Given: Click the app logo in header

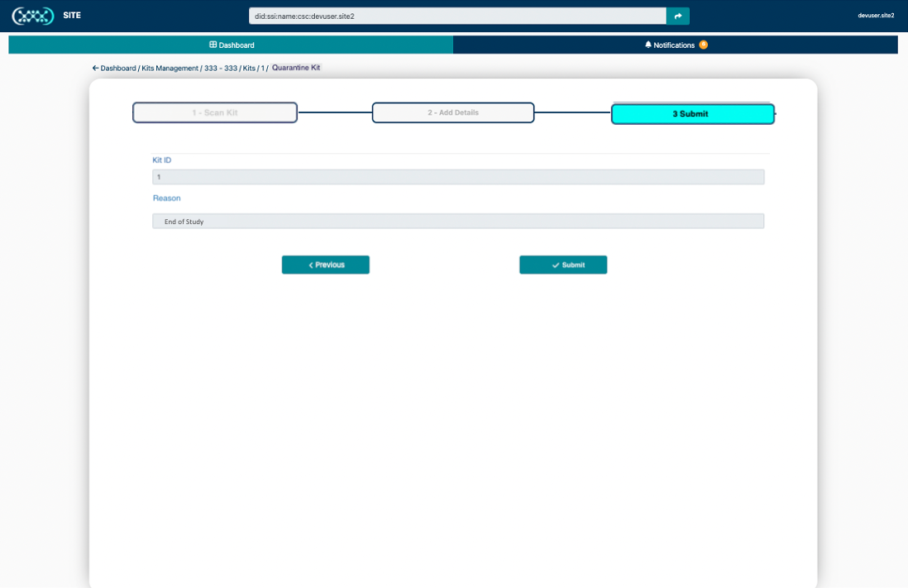Looking at the screenshot, I should click(x=33, y=16).
